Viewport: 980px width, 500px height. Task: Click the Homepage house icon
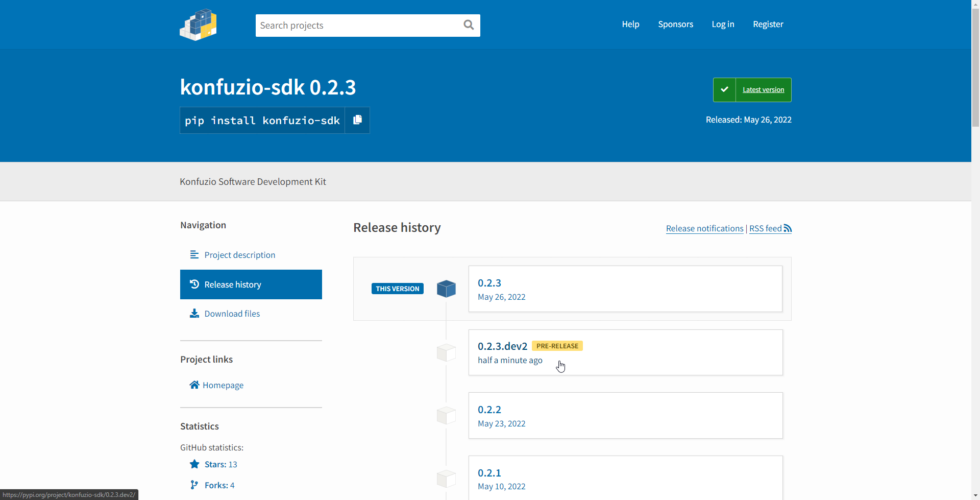click(194, 385)
